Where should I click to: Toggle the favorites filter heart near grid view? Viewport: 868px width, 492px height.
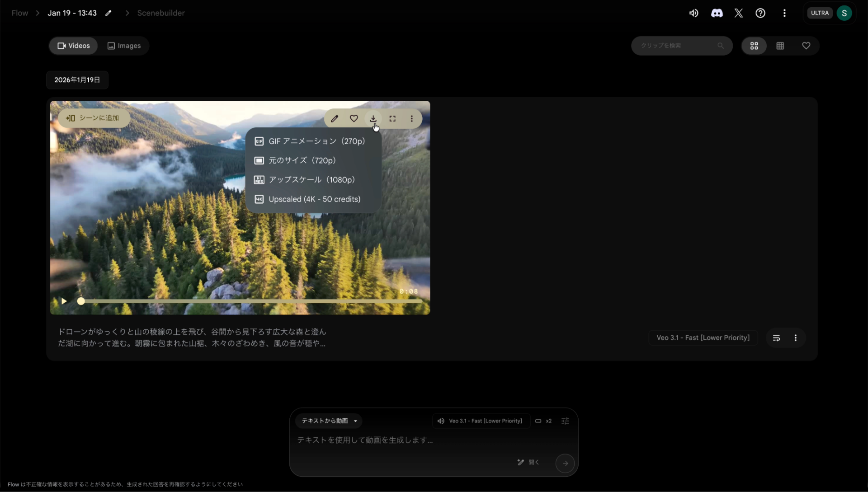[807, 46]
